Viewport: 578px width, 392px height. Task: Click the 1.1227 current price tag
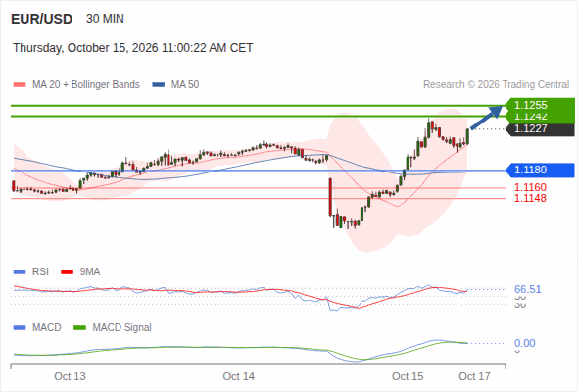point(541,128)
